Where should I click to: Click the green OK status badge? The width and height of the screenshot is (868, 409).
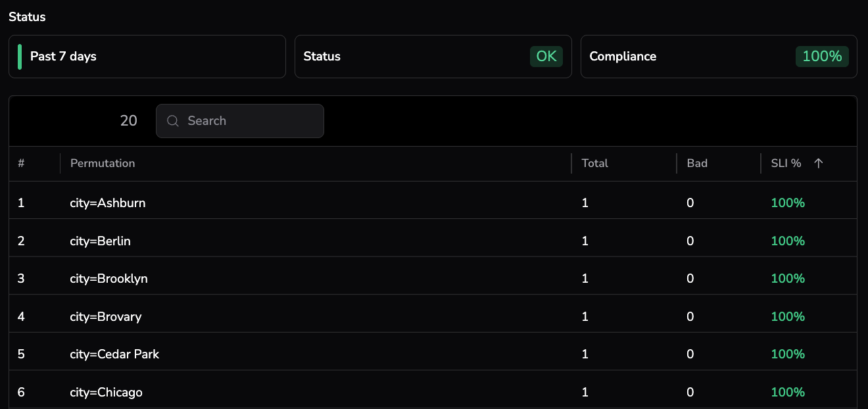click(546, 57)
